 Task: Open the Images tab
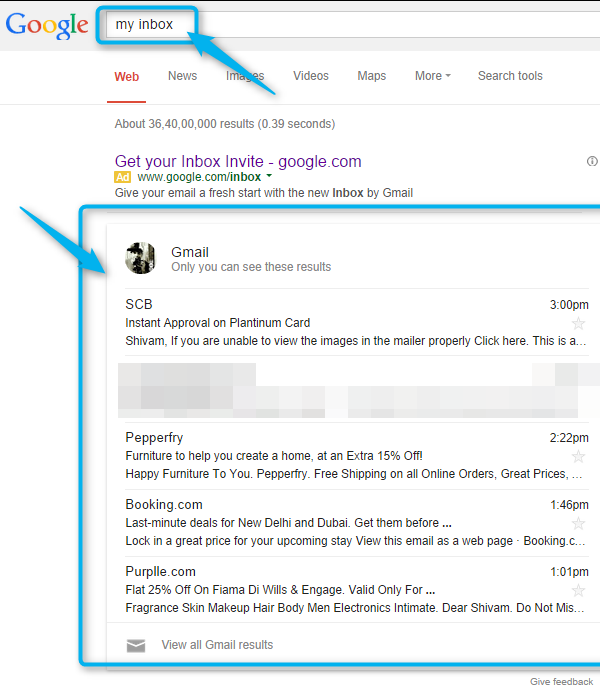(245, 76)
